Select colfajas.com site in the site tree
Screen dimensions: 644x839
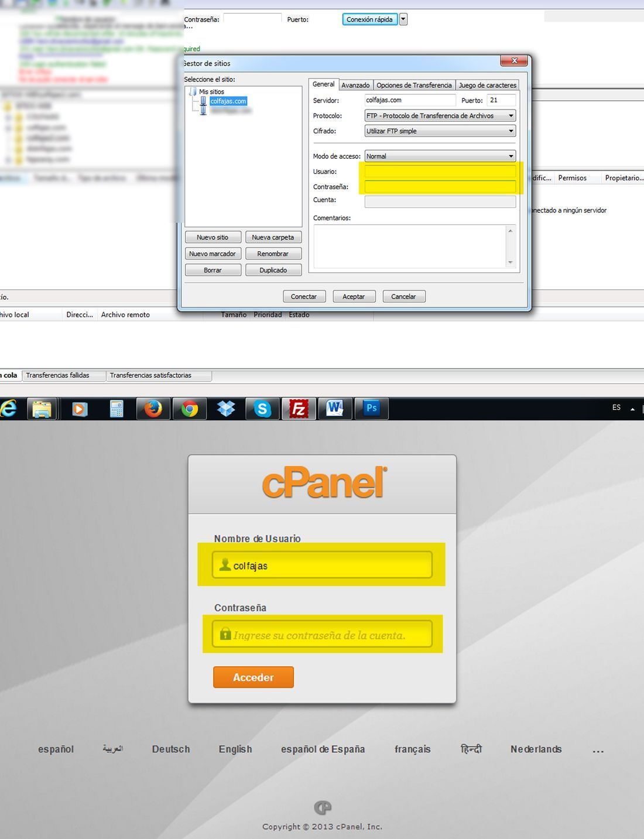tap(228, 101)
